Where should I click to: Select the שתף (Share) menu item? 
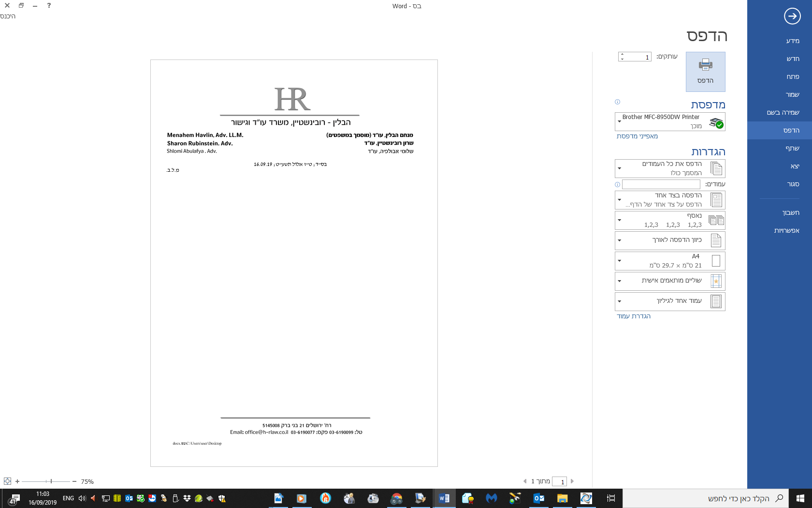point(780,149)
